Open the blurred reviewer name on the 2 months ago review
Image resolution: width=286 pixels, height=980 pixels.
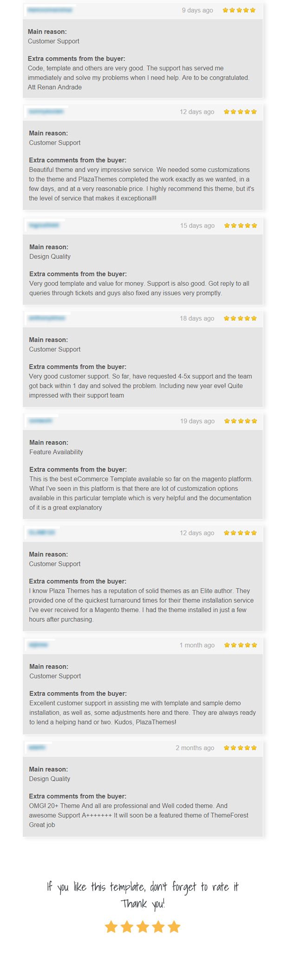[x=37, y=747]
